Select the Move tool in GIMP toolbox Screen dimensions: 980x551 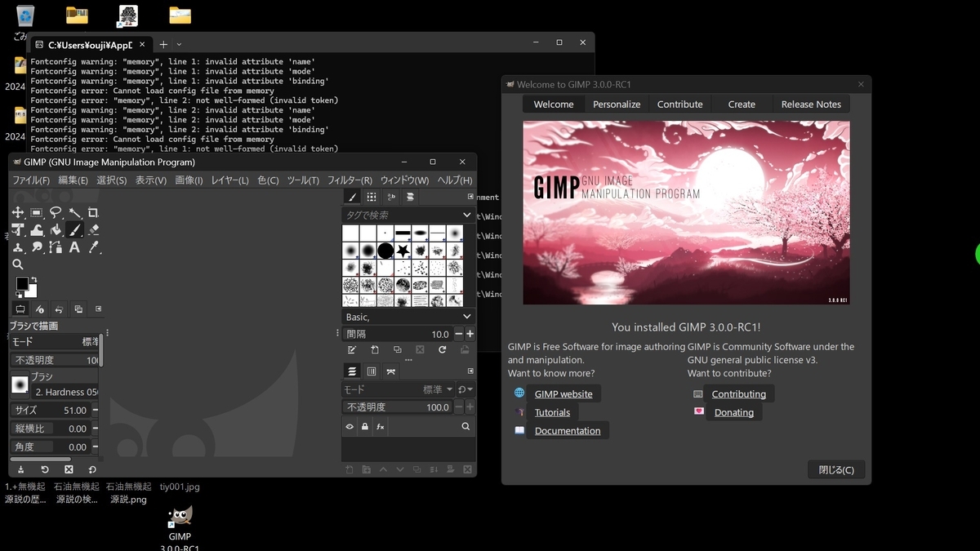(18, 212)
